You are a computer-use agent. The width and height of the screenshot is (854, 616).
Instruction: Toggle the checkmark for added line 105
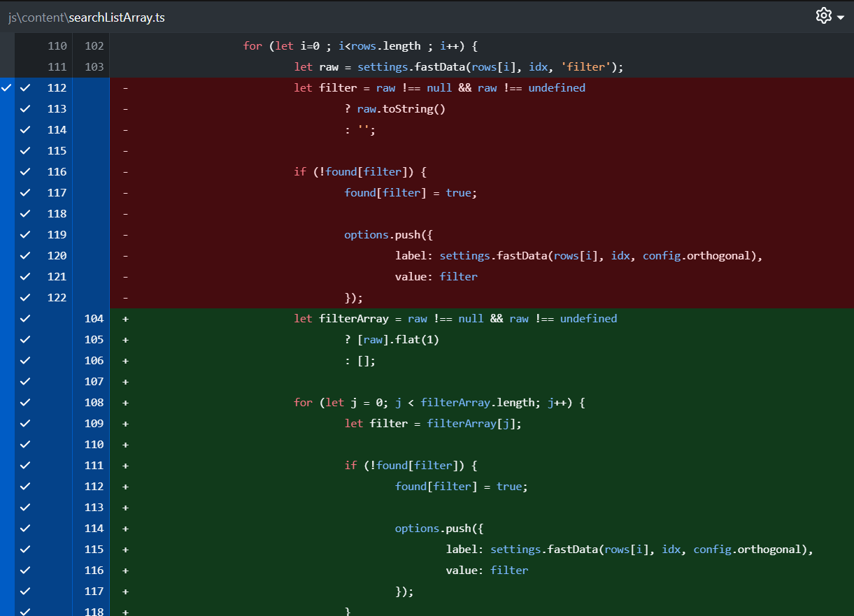pyautogui.click(x=25, y=340)
